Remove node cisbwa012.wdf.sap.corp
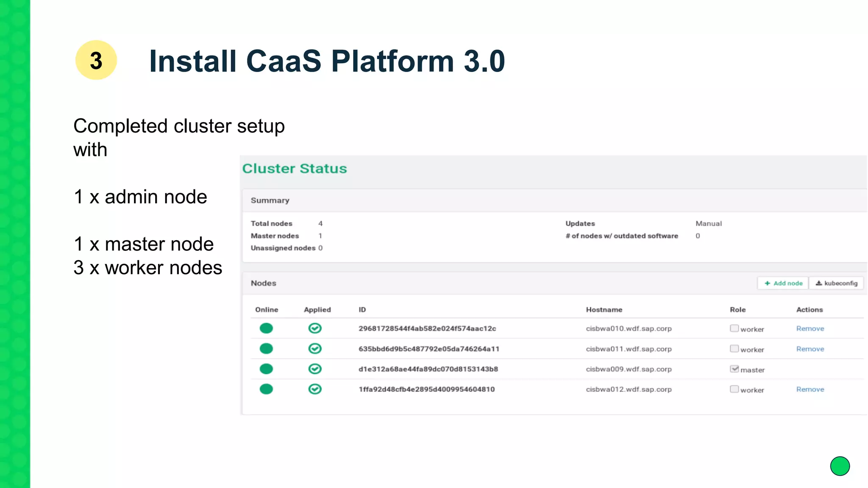Viewport: 868px width, 488px height. coord(810,389)
